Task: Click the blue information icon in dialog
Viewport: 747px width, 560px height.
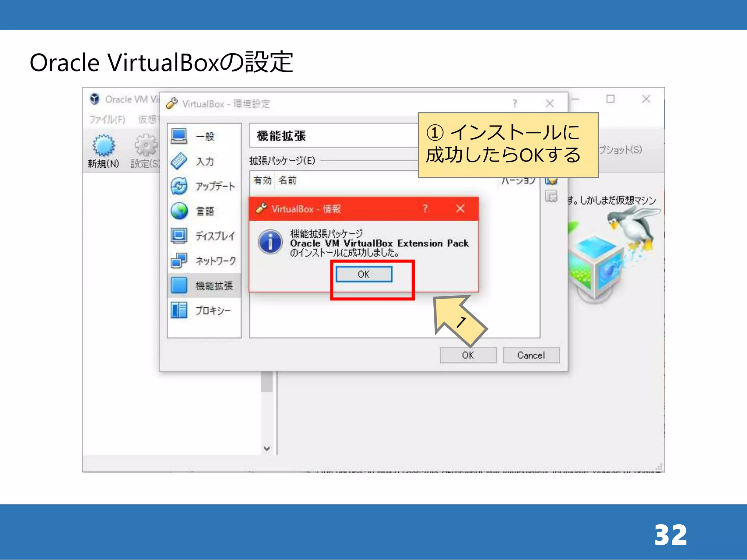Action: tap(270, 242)
